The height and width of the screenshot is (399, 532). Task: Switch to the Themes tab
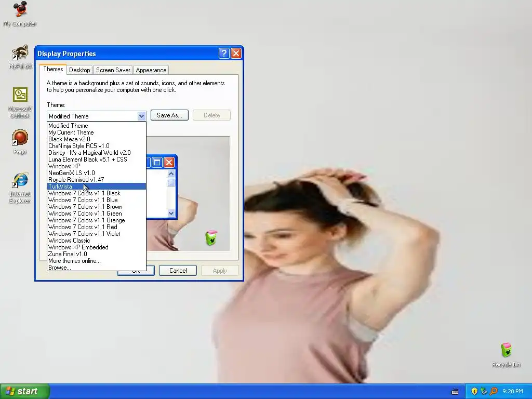[53, 69]
